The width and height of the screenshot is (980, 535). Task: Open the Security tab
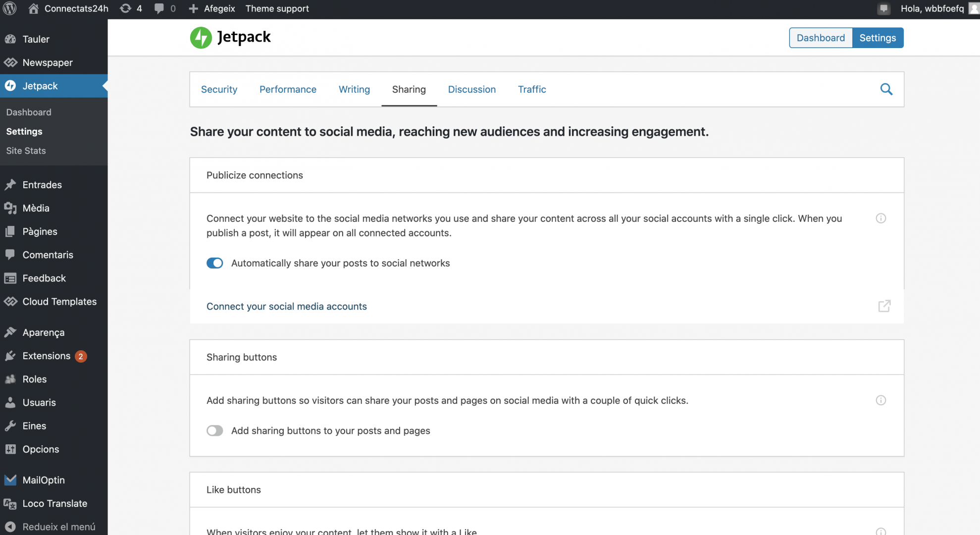click(x=219, y=89)
